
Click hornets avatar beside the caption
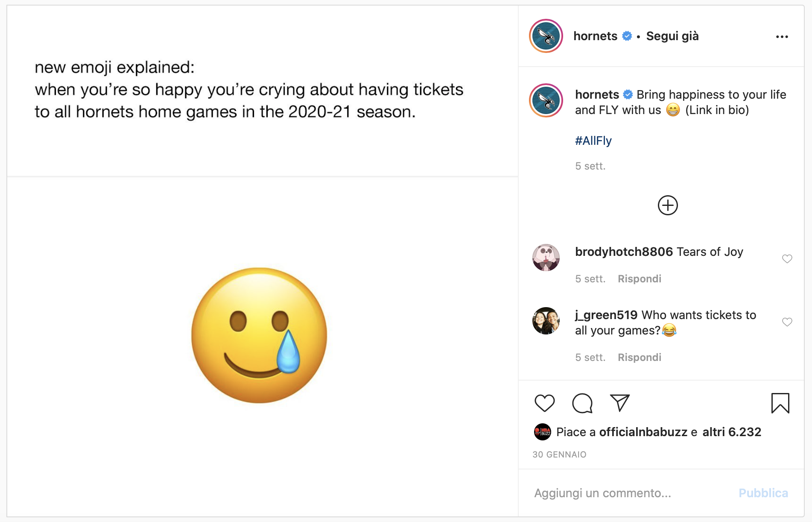(546, 101)
